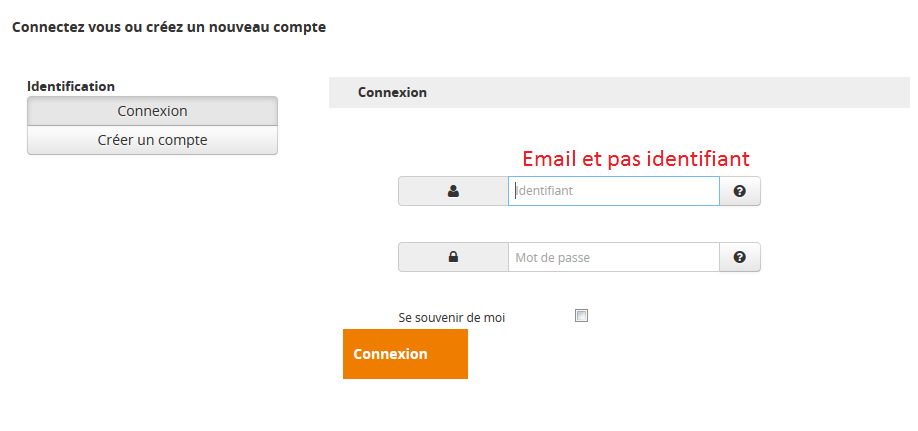Open the help icon next to Mot de passe field

[740, 257]
